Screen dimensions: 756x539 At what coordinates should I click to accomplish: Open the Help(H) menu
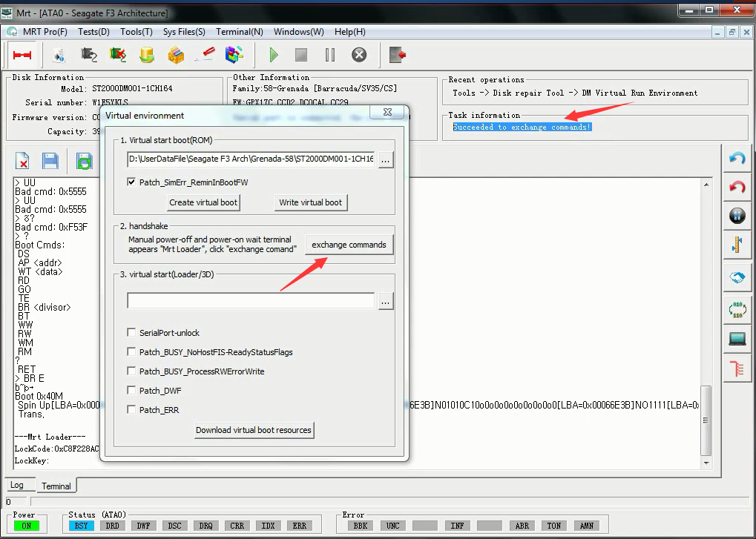[349, 32]
